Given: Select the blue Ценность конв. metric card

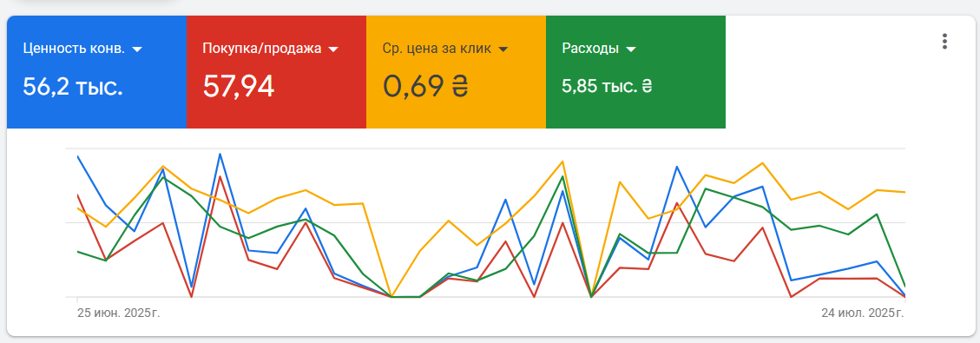Looking at the screenshot, I should coord(97,72).
